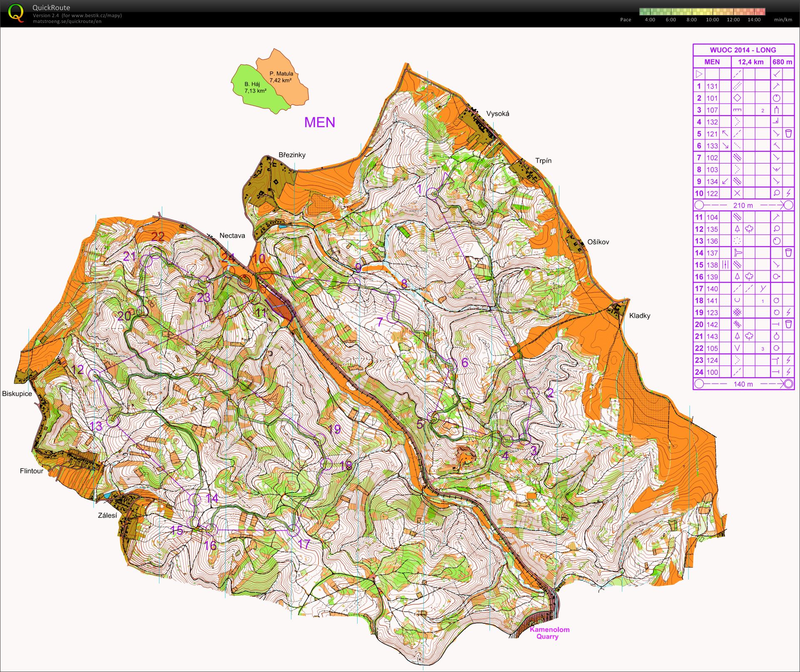800x672 pixels.
Task: Click the diamond symbol for control 101
Action: [737, 98]
